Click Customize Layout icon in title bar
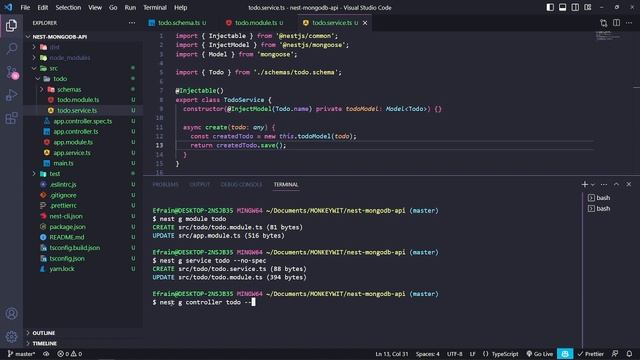The height and width of the screenshot is (360, 640). 588,7
